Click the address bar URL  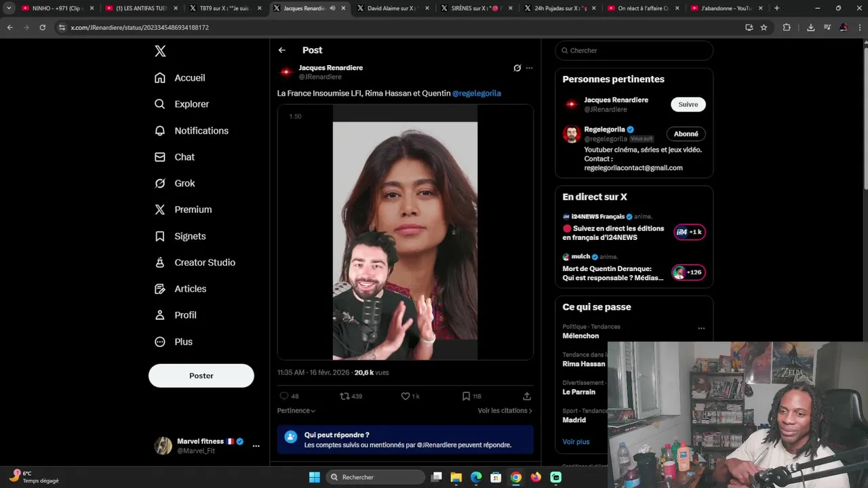(140, 28)
